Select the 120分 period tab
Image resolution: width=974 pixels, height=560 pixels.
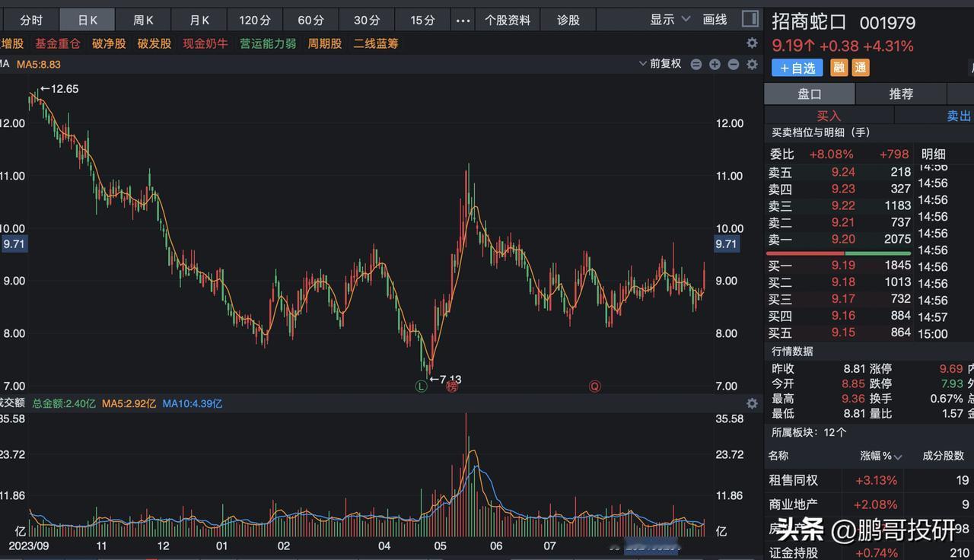pyautogui.click(x=255, y=20)
